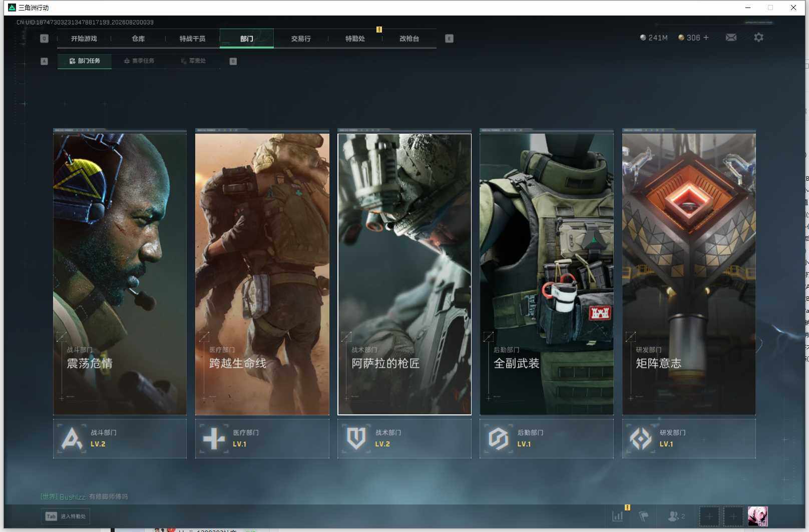Click the flag icon in bottom bar
Screen dimensions: 809x532
pos(644,516)
